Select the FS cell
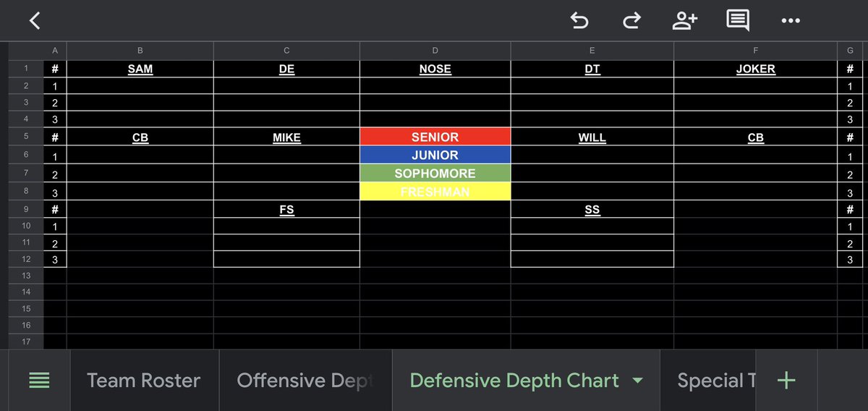 (x=286, y=209)
